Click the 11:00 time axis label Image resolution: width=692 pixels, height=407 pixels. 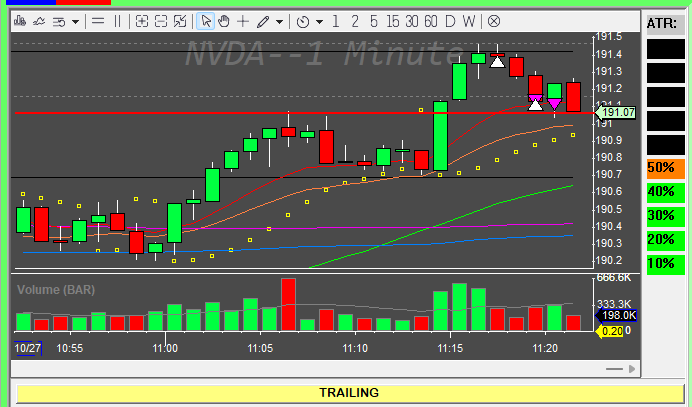(165, 348)
